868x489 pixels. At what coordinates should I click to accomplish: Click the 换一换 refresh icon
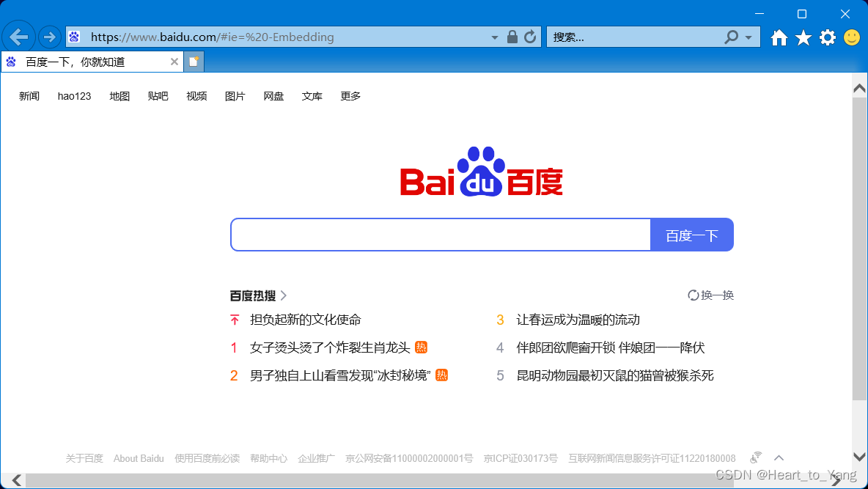(693, 295)
